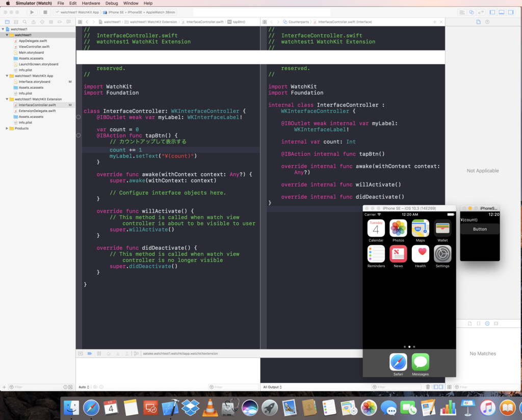Open the File menu
This screenshot has width=522, height=420.
click(x=61, y=4)
